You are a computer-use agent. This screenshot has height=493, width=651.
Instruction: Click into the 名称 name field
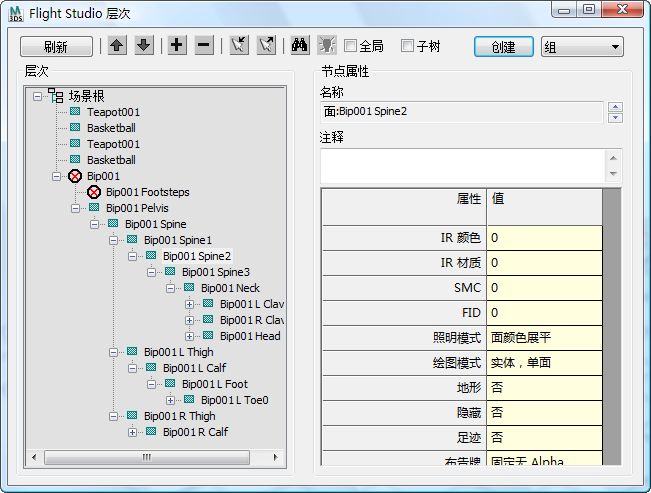click(462, 112)
